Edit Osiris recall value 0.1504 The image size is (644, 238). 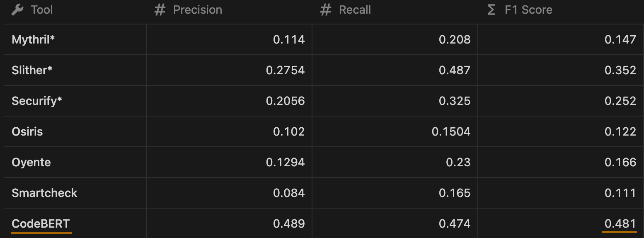pyautogui.click(x=395, y=131)
